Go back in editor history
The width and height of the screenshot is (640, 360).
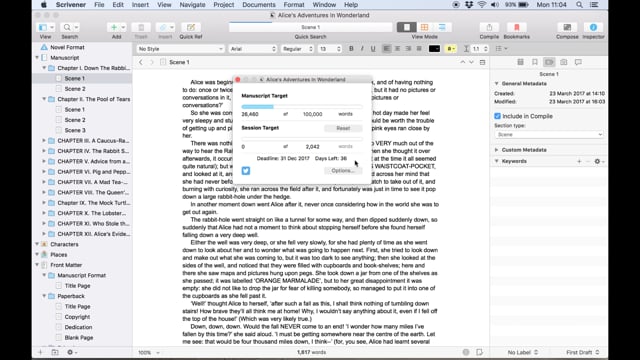click(141, 62)
